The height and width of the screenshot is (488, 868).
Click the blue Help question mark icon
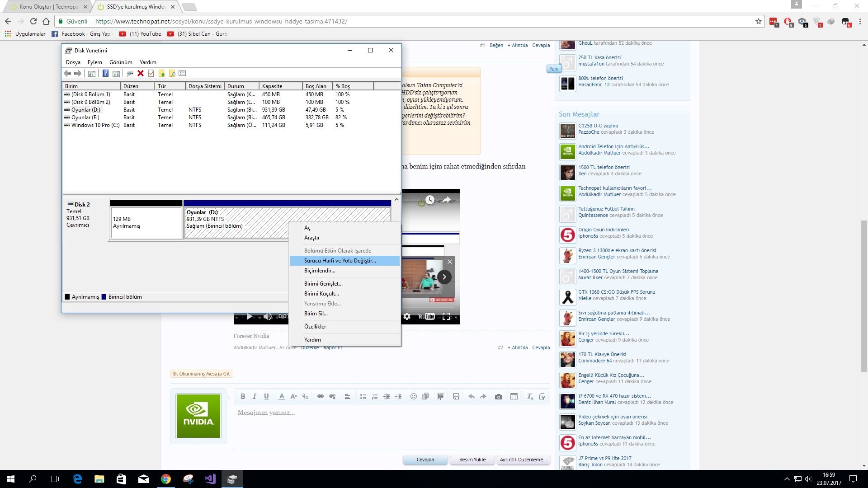point(105,73)
